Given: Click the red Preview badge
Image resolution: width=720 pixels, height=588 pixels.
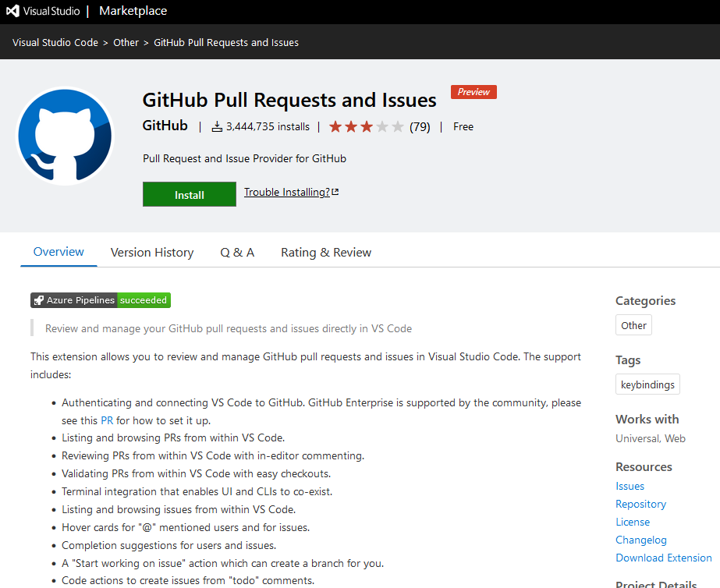Looking at the screenshot, I should (473, 92).
